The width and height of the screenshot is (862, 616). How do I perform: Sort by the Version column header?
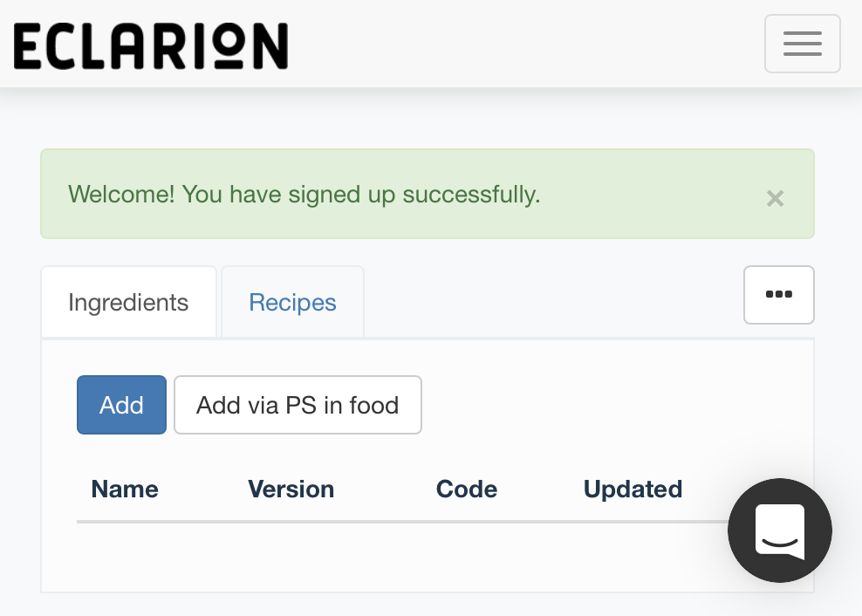291,489
